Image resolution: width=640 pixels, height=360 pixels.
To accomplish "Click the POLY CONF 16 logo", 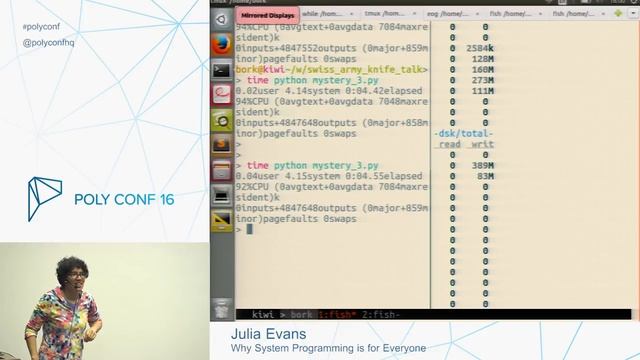I will (x=101, y=199).
